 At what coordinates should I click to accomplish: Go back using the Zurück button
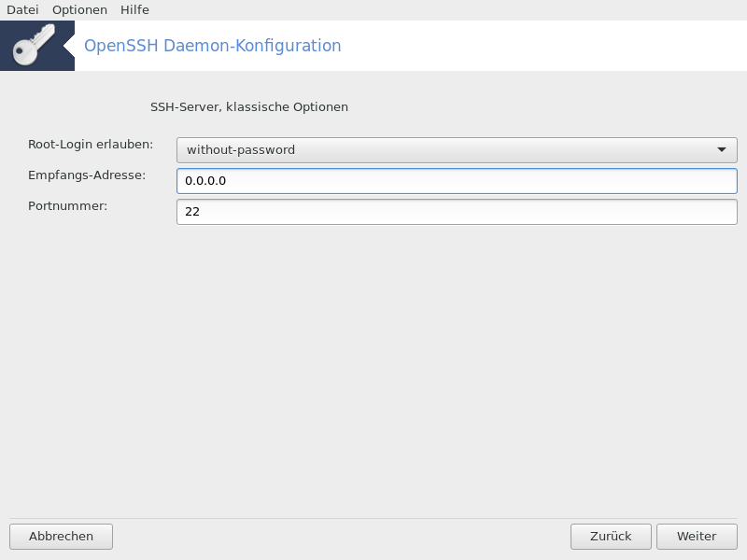click(611, 537)
